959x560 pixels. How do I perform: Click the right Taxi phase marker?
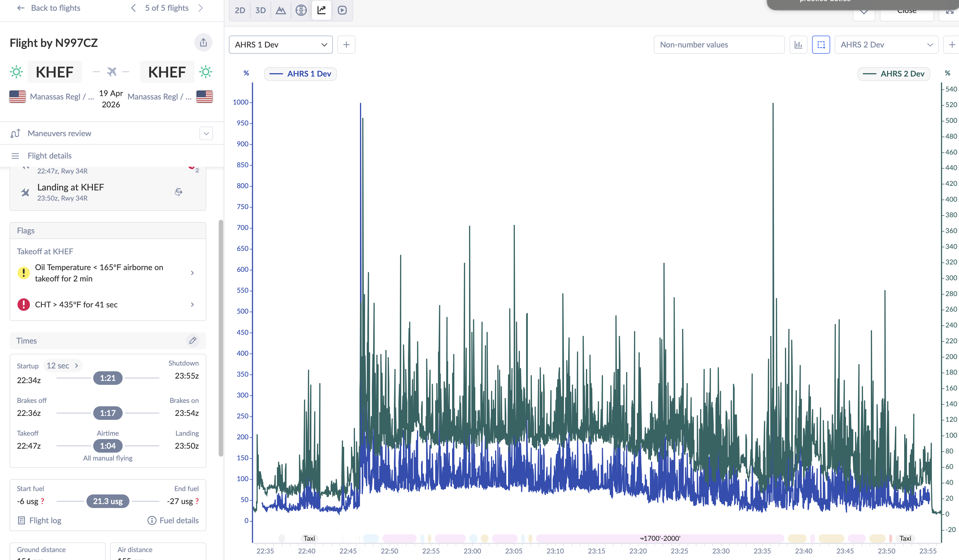tap(905, 538)
